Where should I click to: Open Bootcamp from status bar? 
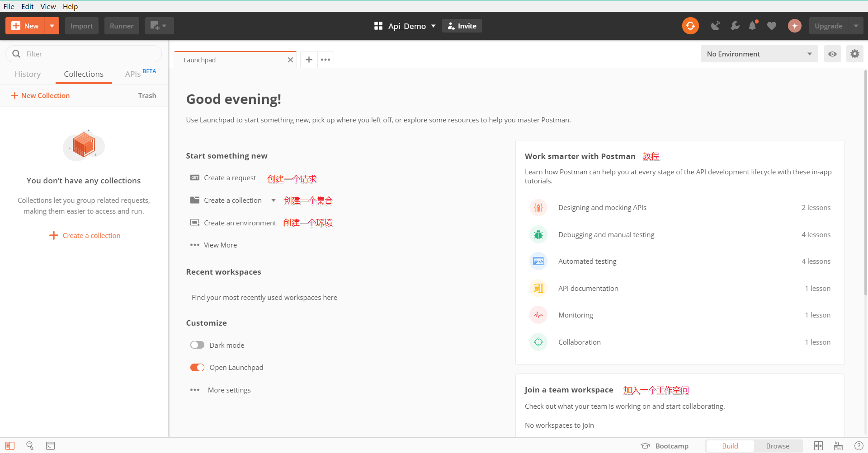[x=665, y=446]
